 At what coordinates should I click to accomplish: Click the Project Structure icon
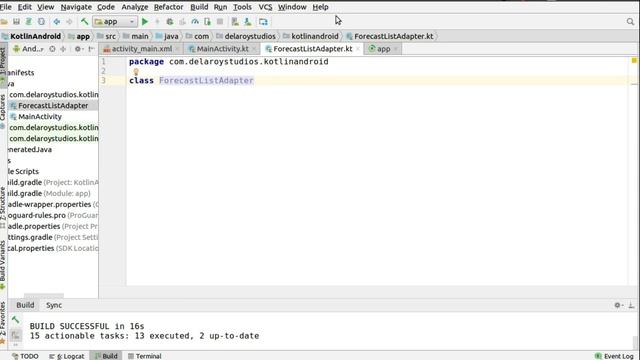[x=263, y=22]
